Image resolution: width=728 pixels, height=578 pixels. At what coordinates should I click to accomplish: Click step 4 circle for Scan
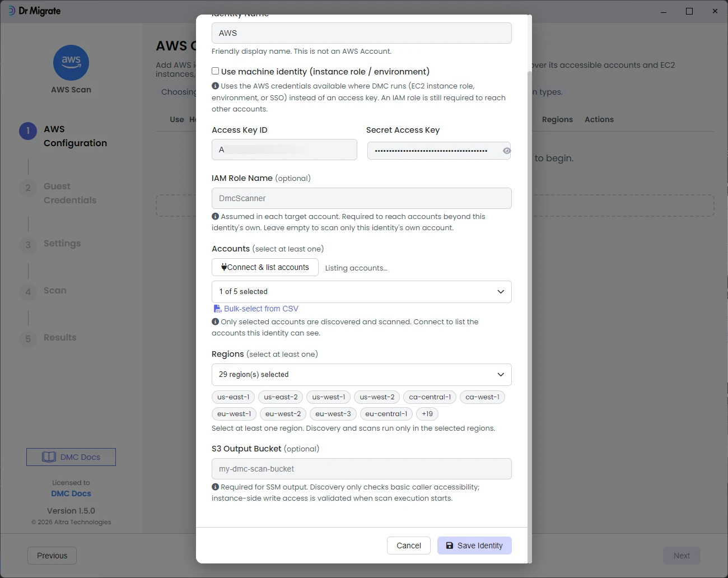click(x=28, y=292)
